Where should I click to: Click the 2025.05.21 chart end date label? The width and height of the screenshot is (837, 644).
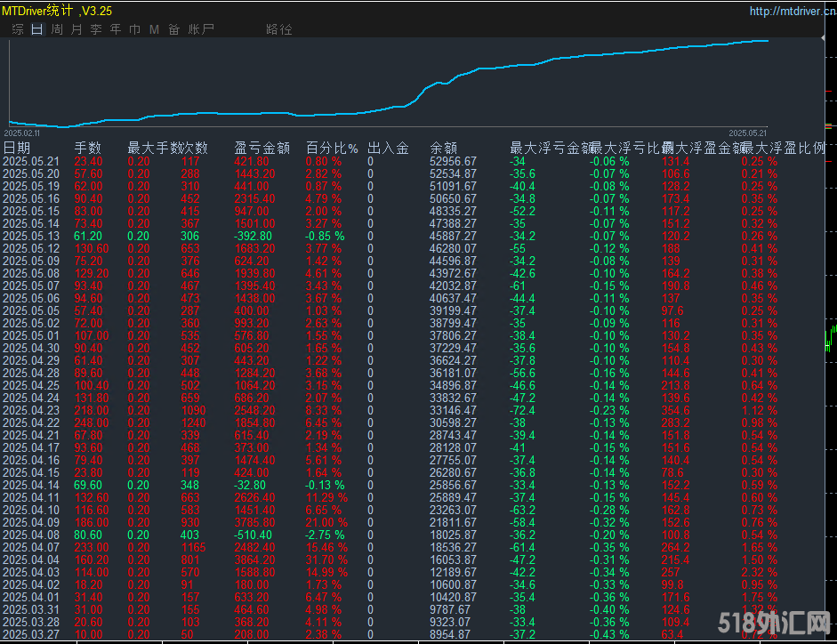click(x=748, y=133)
